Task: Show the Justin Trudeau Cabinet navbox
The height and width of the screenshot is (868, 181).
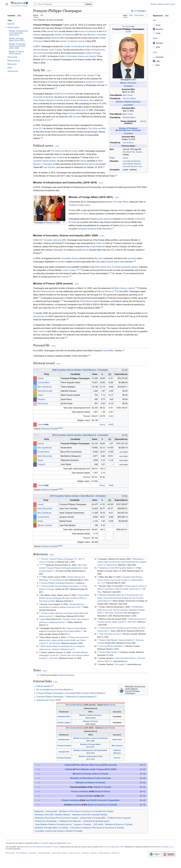Action: coord(143,769)
